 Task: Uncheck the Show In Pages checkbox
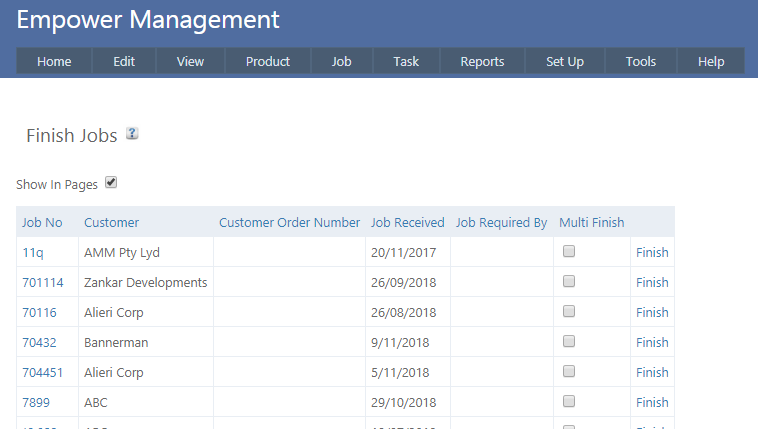coord(111,183)
